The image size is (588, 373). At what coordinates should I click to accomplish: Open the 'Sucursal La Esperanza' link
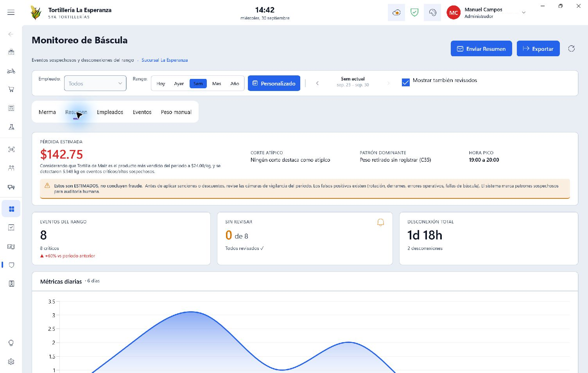coord(165,60)
